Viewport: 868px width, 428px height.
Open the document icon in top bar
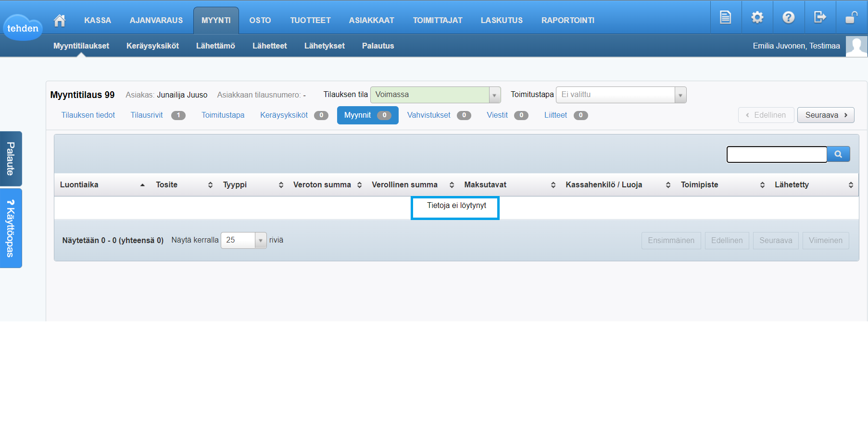pos(725,17)
